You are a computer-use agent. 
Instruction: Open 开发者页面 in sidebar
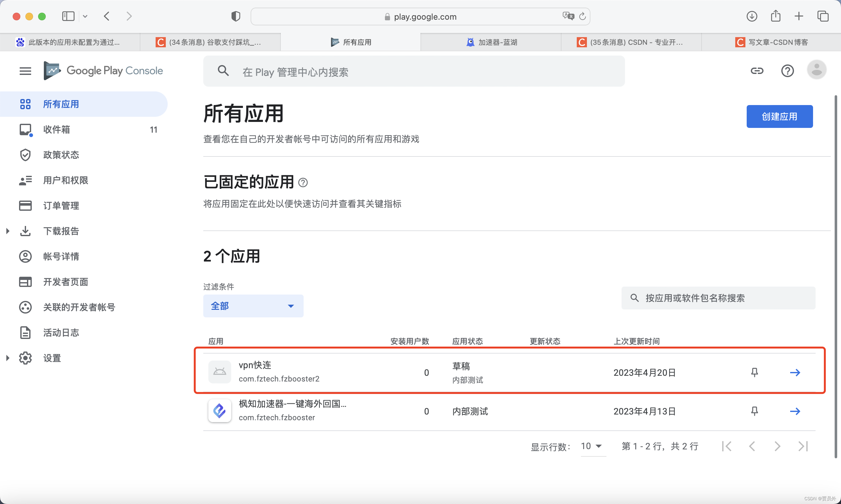(84, 282)
